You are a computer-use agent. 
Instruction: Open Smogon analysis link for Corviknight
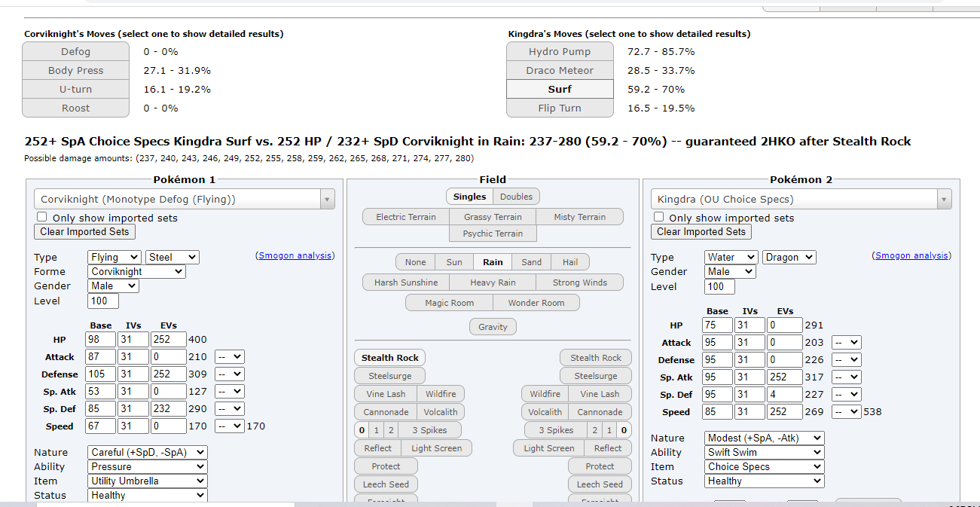point(295,256)
